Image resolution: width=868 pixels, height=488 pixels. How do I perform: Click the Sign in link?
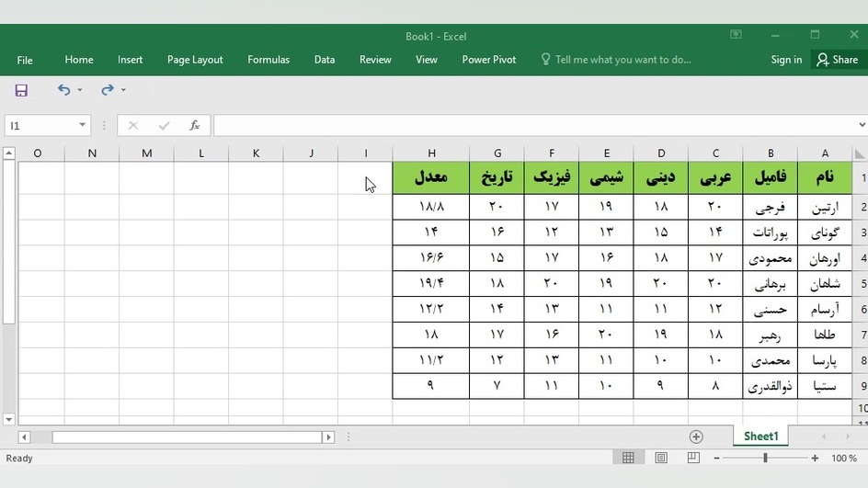point(786,60)
